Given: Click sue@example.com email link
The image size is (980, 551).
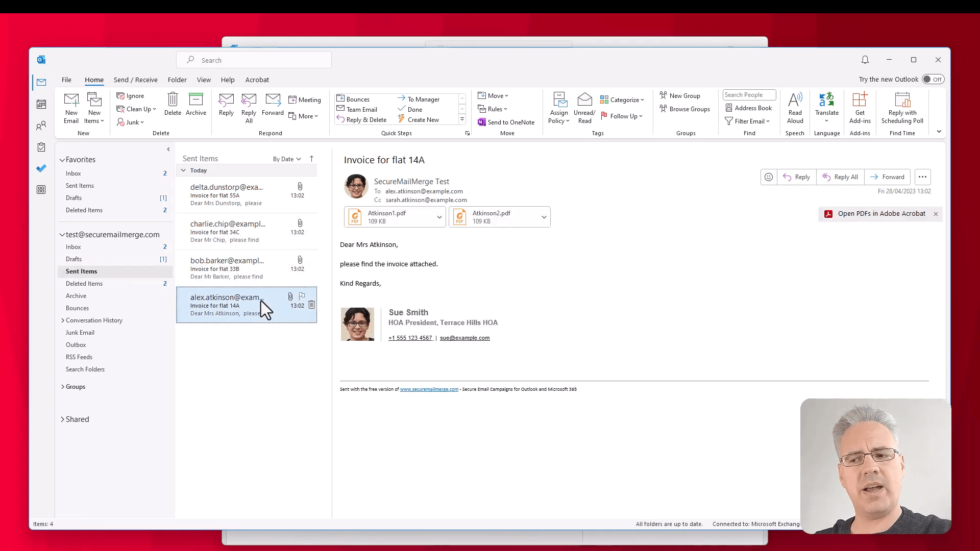Looking at the screenshot, I should [x=465, y=338].
